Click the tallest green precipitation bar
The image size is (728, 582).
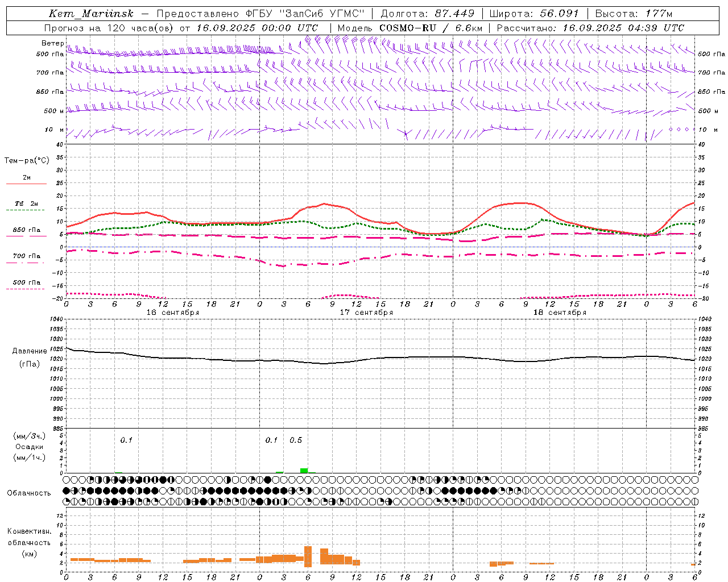tap(304, 471)
